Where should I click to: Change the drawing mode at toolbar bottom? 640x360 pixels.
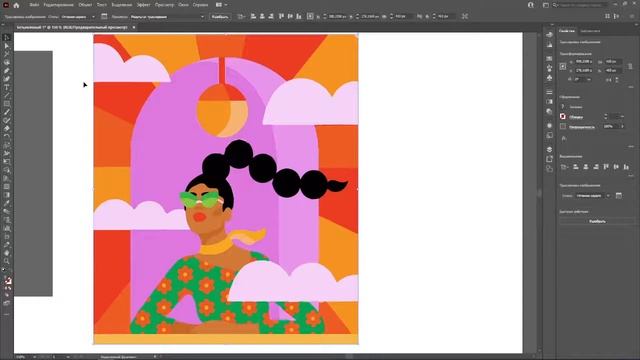pos(7,295)
